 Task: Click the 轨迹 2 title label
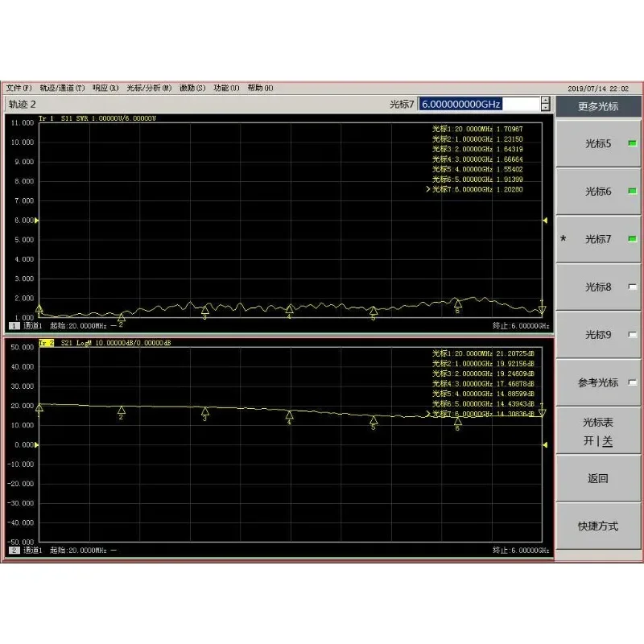23,105
